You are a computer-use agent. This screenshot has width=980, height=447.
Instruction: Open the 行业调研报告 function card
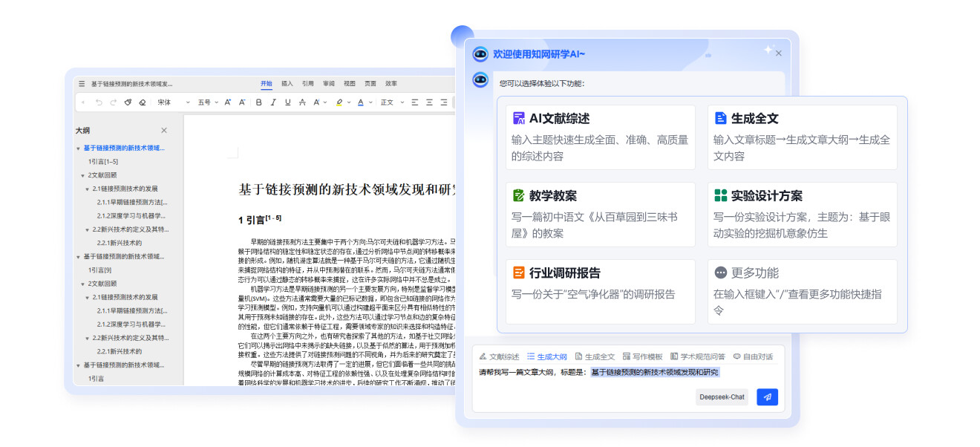601,291
